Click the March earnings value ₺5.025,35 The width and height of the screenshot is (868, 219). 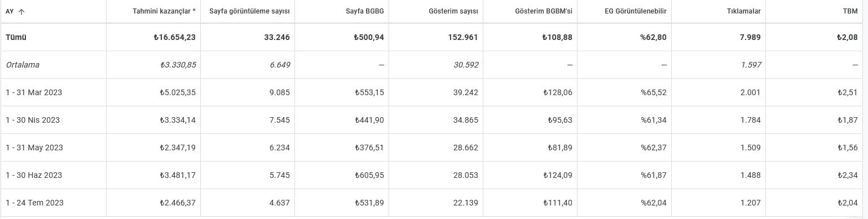click(x=178, y=92)
